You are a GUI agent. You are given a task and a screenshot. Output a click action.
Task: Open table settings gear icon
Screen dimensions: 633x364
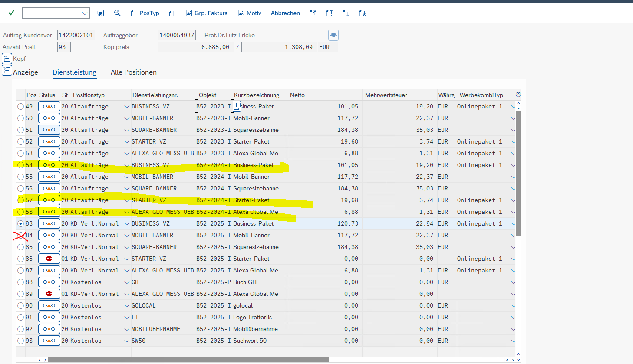[518, 95]
